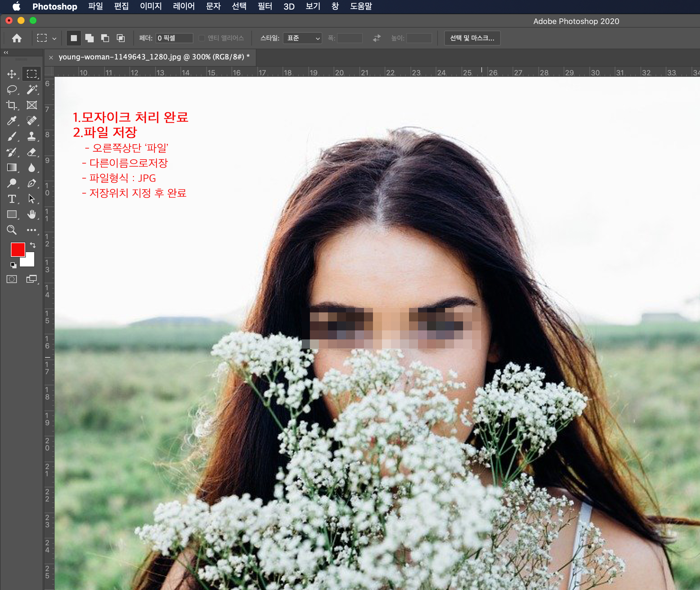Open the 파일 menu
Viewport: 700px width, 590px height.
(95, 6)
